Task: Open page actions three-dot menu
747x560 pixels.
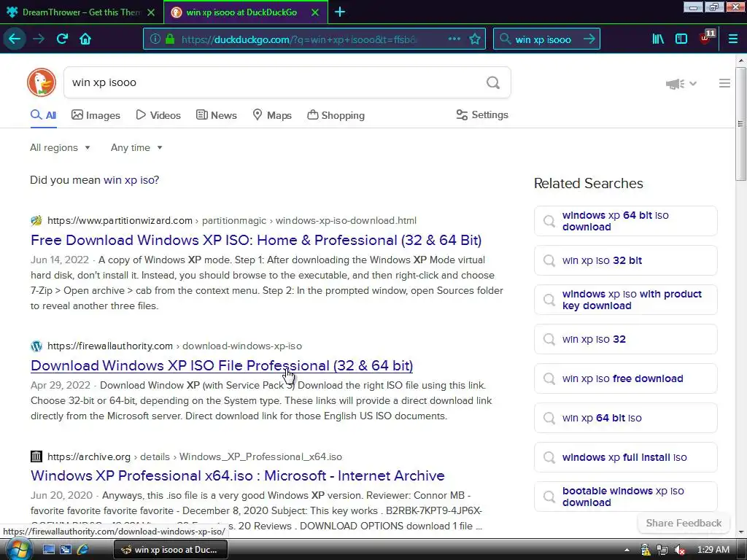Action: (454, 39)
